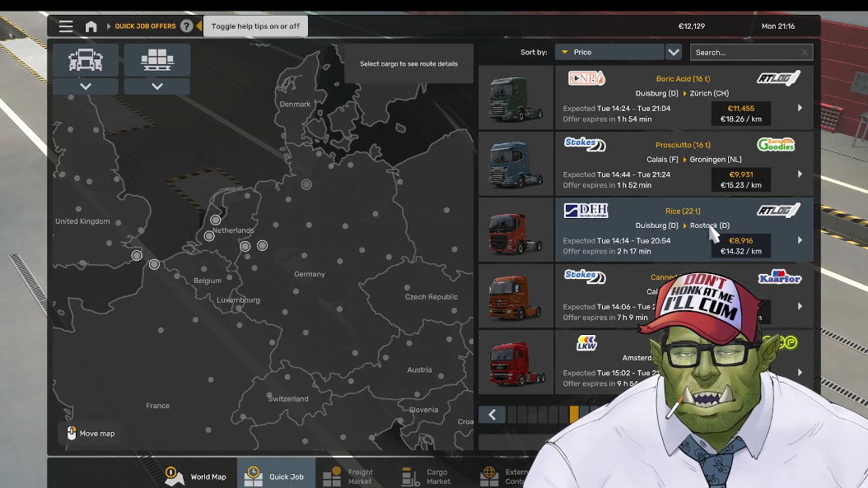This screenshot has height=488, width=868.
Task: Open the Cargo Market tab
Action: click(x=427, y=476)
